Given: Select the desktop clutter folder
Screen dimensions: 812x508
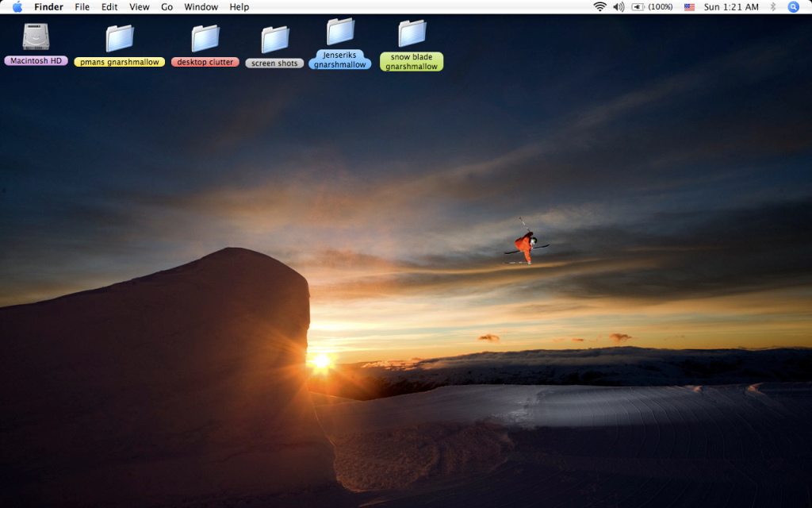Looking at the screenshot, I should (x=205, y=38).
